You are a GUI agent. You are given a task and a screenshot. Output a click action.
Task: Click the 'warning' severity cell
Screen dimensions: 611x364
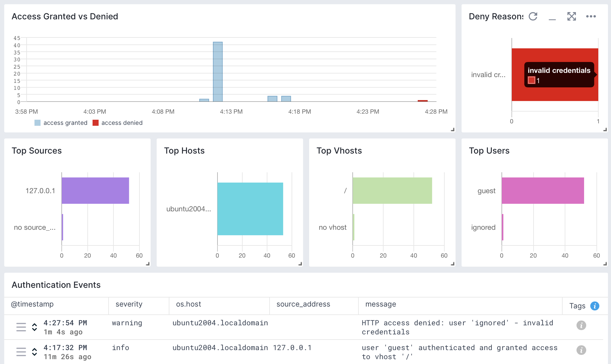127,323
